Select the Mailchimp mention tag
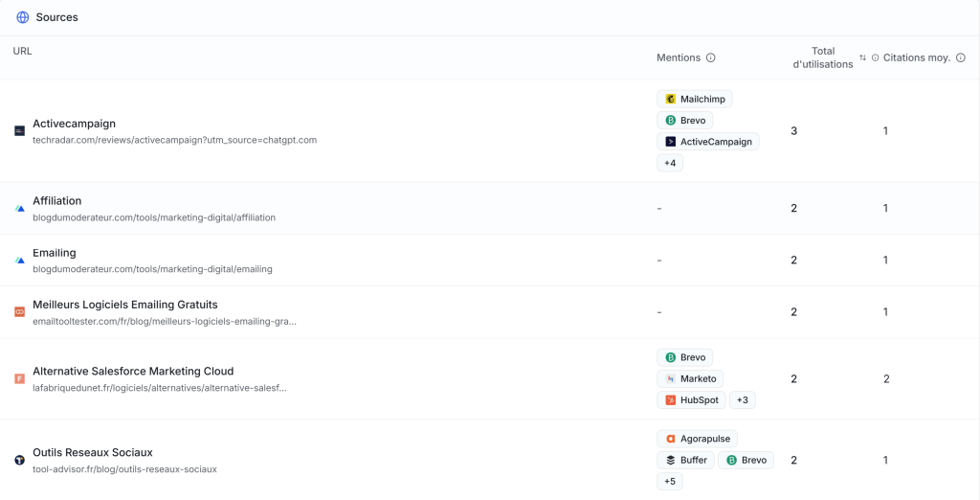980x500 pixels. pos(695,99)
